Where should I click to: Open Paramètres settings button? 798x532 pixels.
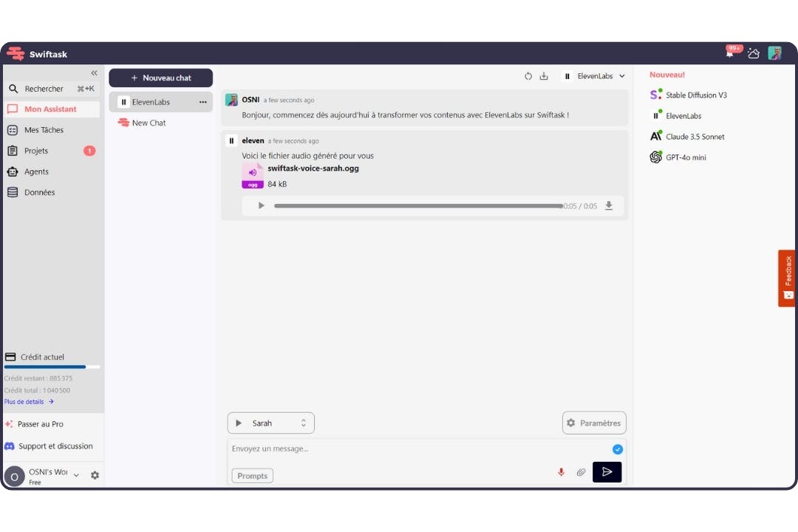pos(594,423)
